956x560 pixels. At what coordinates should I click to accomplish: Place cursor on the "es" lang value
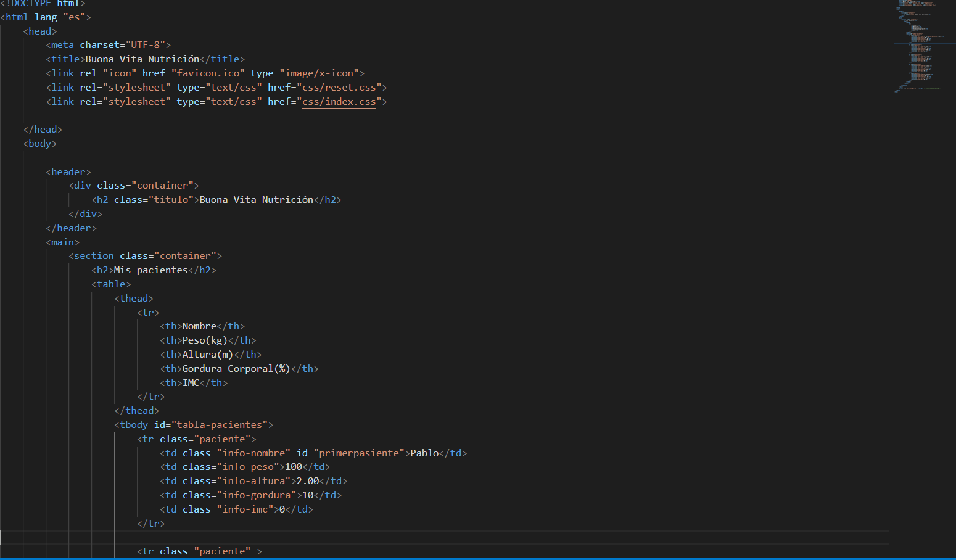coord(74,17)
